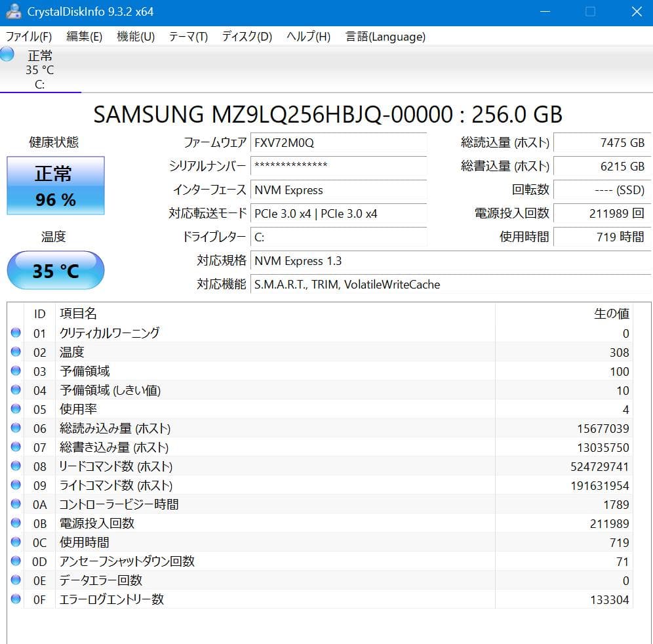Viewport: 653px width, 644px height.
Task: Minimize the CrystalDiskInfo window
Action: (545, 12)
